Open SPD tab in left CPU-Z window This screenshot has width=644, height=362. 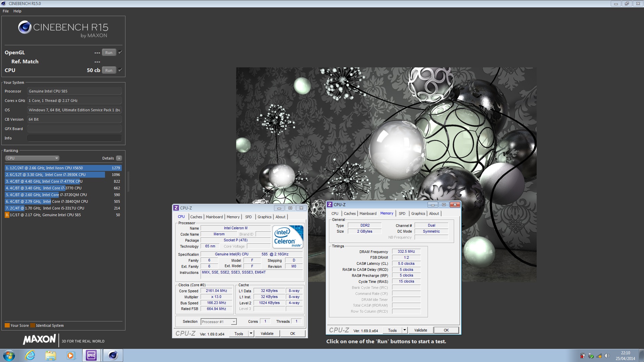pos(248,217)
